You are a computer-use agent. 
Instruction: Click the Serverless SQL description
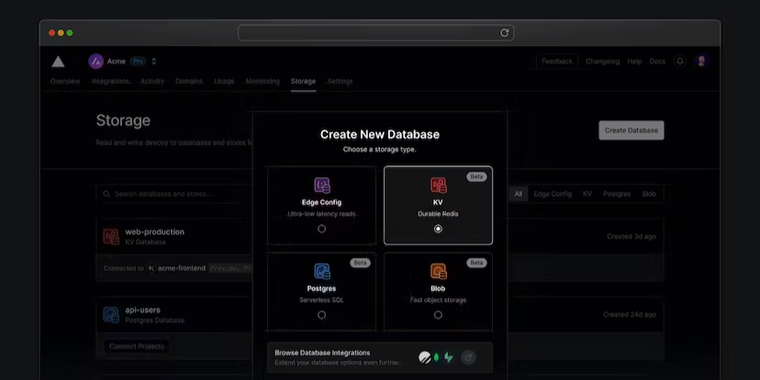[x=321, y=300]
